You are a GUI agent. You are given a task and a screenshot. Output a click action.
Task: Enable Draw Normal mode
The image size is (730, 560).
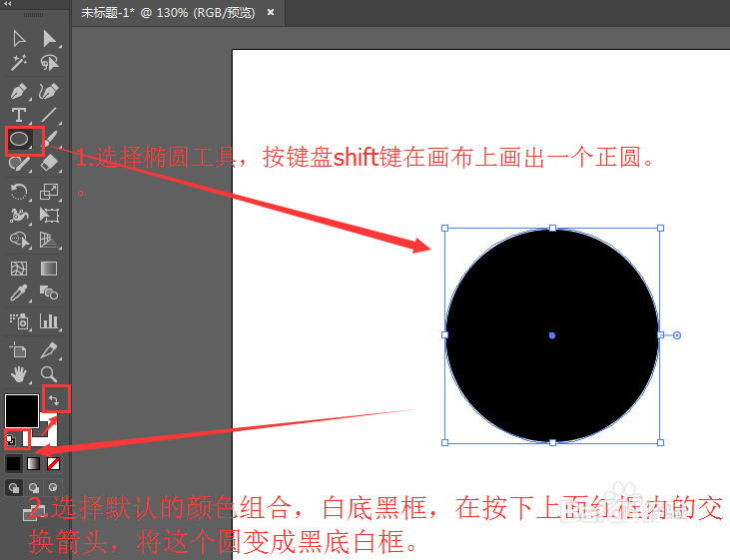(x=14, y=487)
